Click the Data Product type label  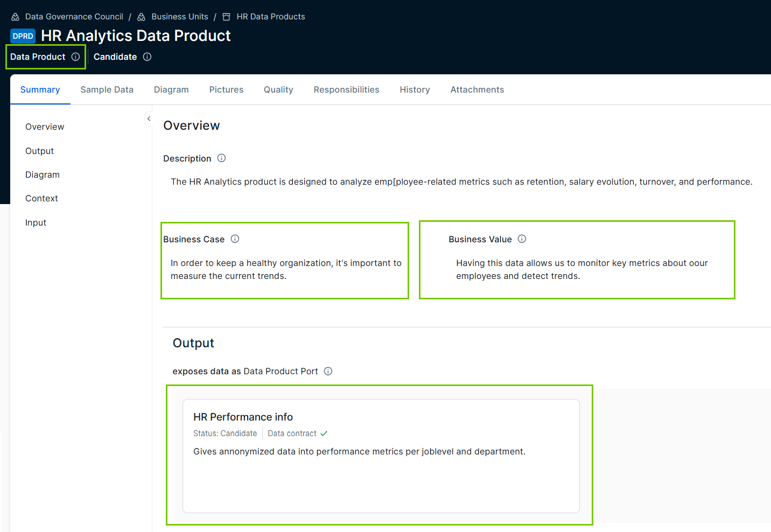coord(38,57)
